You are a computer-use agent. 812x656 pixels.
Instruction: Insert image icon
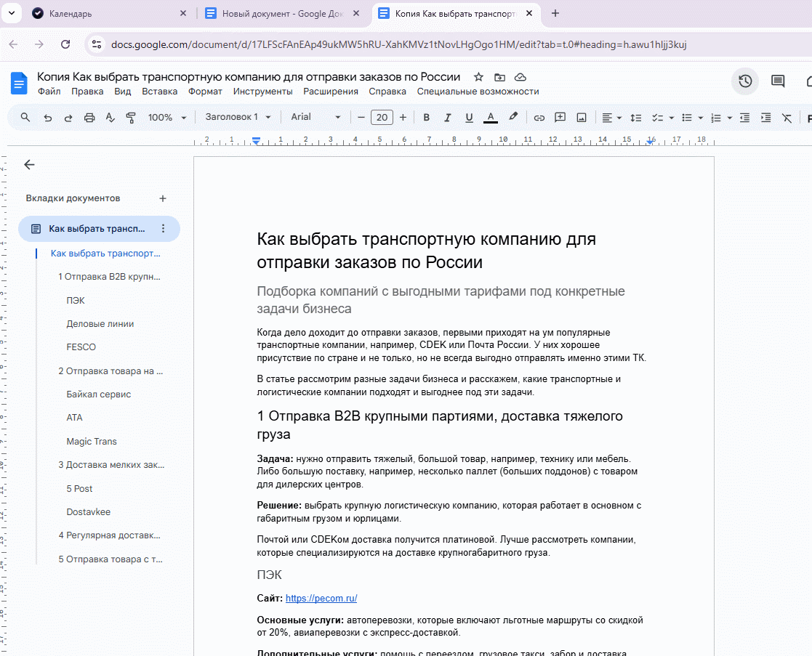582,118
